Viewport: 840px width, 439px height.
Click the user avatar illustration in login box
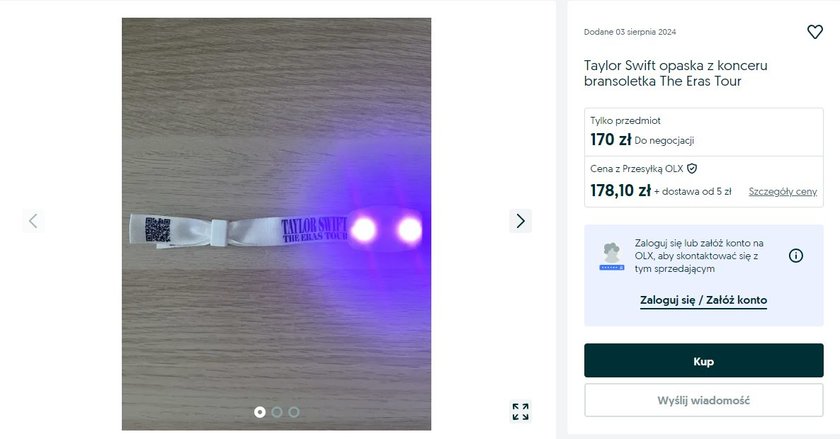point(611,256)
